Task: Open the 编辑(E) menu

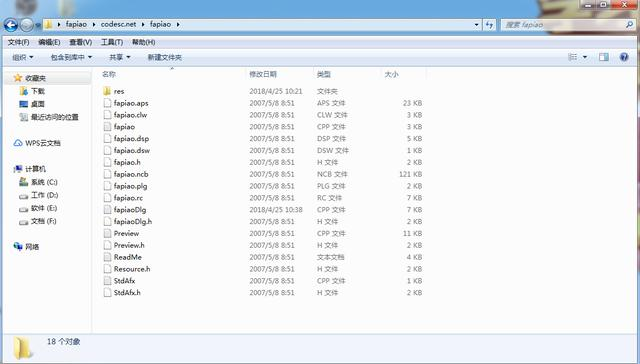Action: click(x=49, y=42)
